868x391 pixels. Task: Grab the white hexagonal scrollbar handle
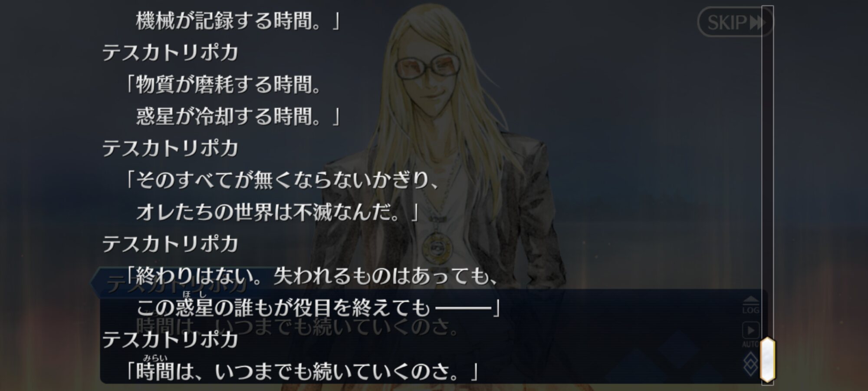click(x=767, y=360)
